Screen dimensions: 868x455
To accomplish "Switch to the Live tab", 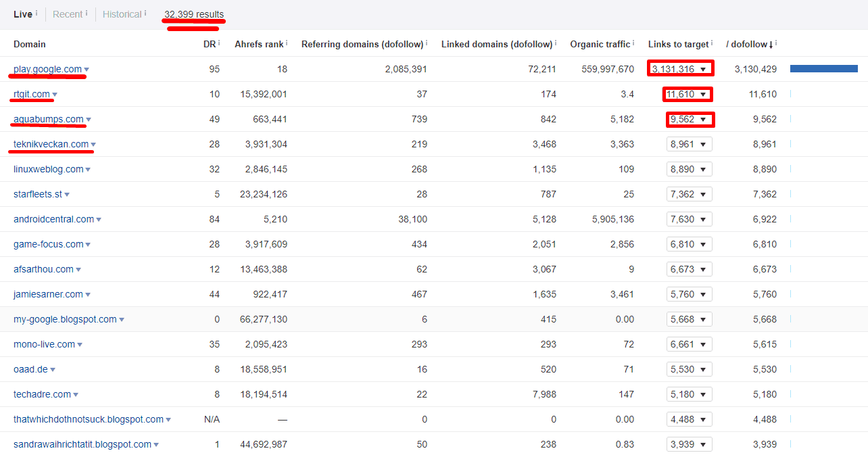I will 23,14.
